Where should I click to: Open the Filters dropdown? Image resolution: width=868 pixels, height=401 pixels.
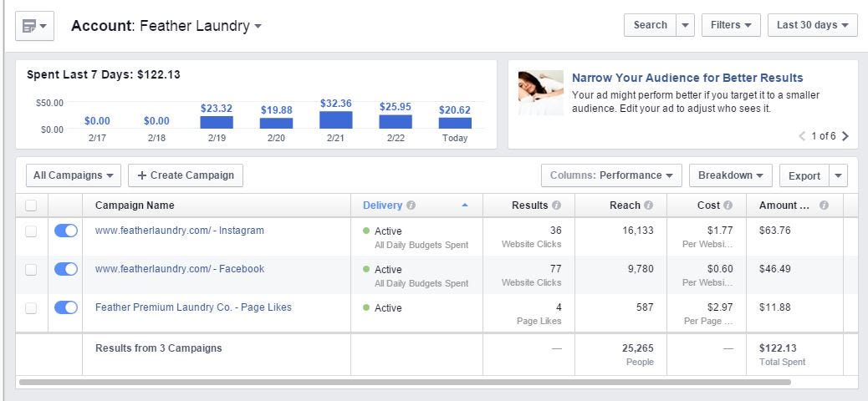pos(731,25)
